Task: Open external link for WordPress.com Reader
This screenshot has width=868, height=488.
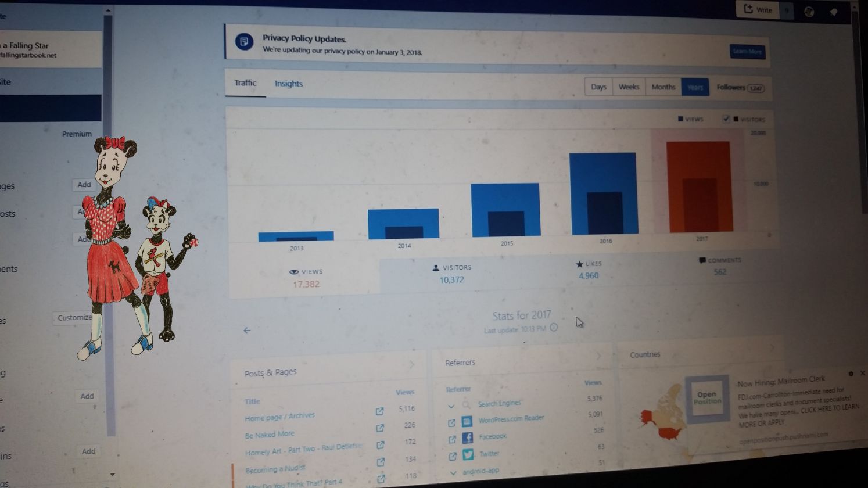Action: point(451,423)
